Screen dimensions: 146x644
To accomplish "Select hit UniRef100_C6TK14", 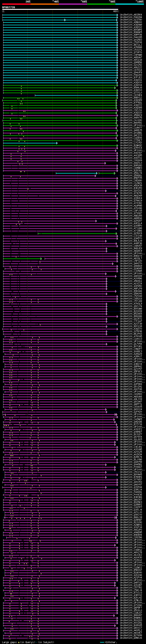I will pyautogui.click(x=131, y=70).
